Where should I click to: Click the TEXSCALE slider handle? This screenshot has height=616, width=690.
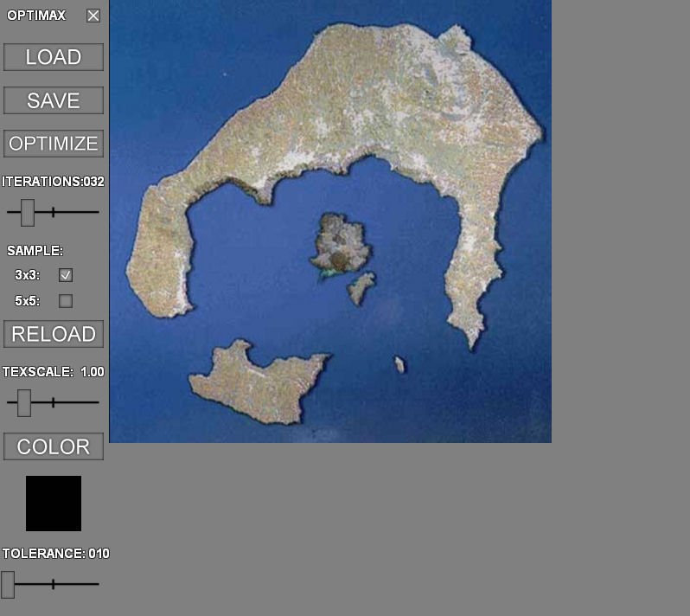tap(24, 402)
